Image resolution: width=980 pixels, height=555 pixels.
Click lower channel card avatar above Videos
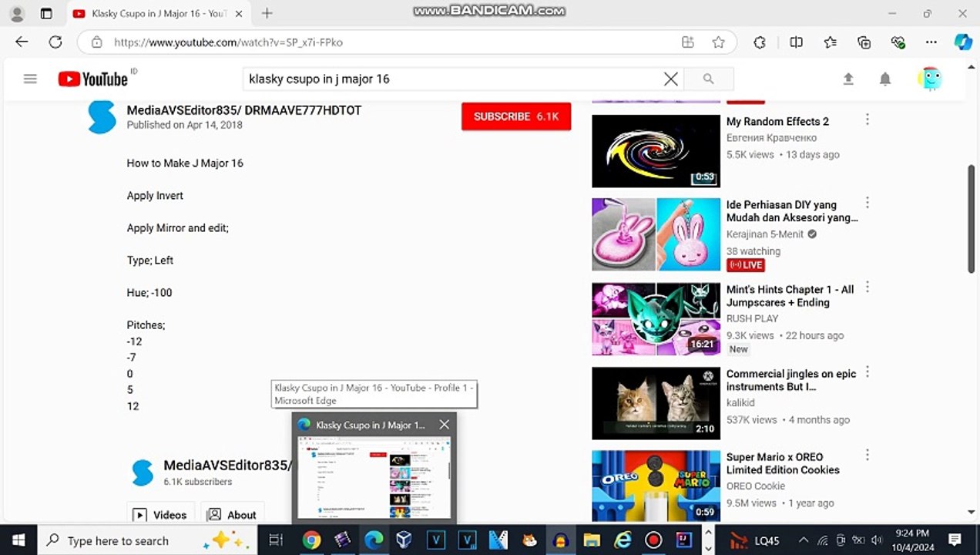tap(143, 473)
